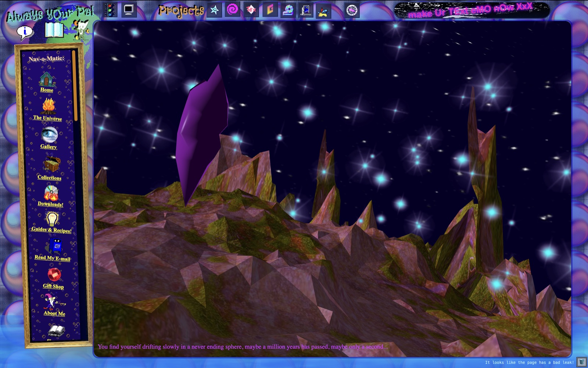Open the paint and pencil project icon
The width and height of the screenshot is (588, 368).
[x=323, y=11]
